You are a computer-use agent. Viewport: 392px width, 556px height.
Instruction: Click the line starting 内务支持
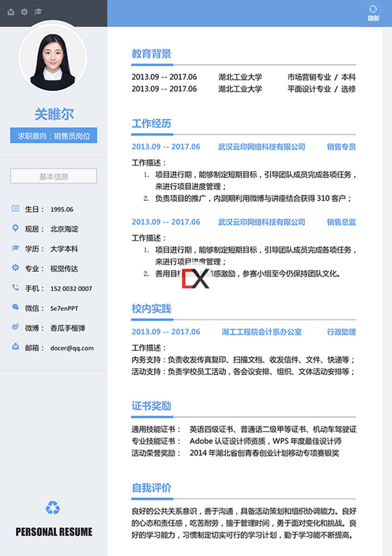point(244,360)
